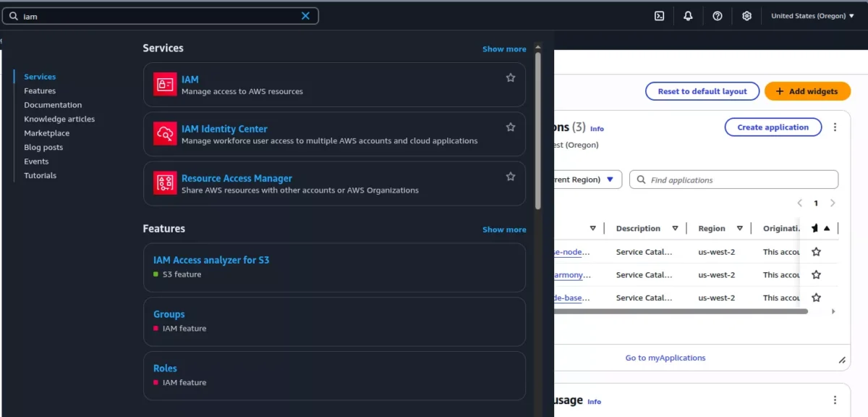Open the CloudShell terminal icon
The width and height of the screenshot is (868, 417).
pos(659,16)
